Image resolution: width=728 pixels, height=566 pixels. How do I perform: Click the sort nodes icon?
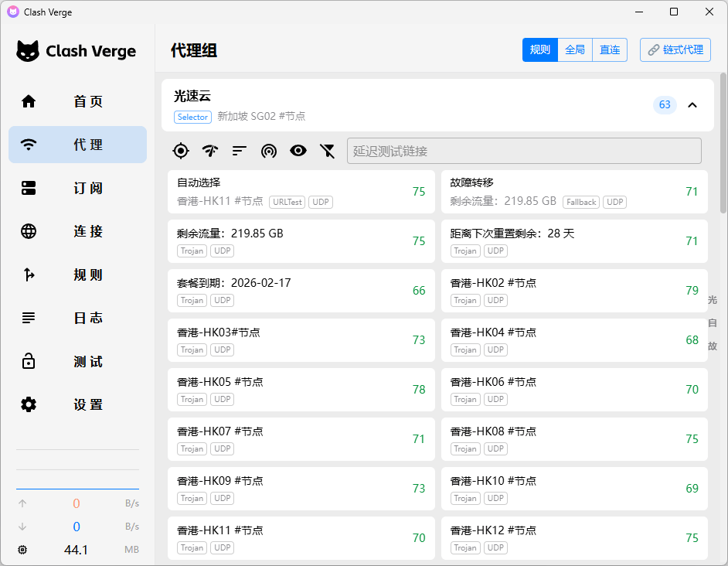pos(240,151)
